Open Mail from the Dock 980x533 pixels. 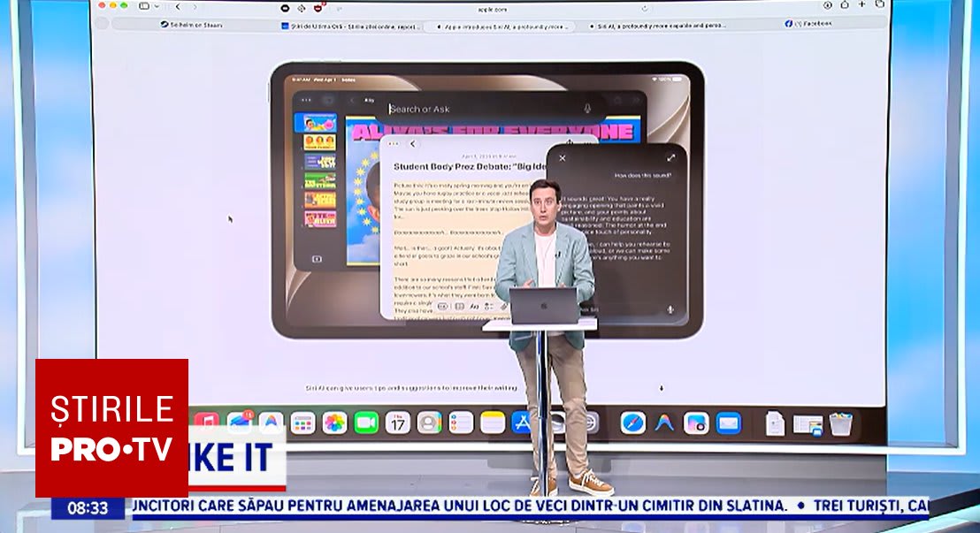tap(728, 423)
